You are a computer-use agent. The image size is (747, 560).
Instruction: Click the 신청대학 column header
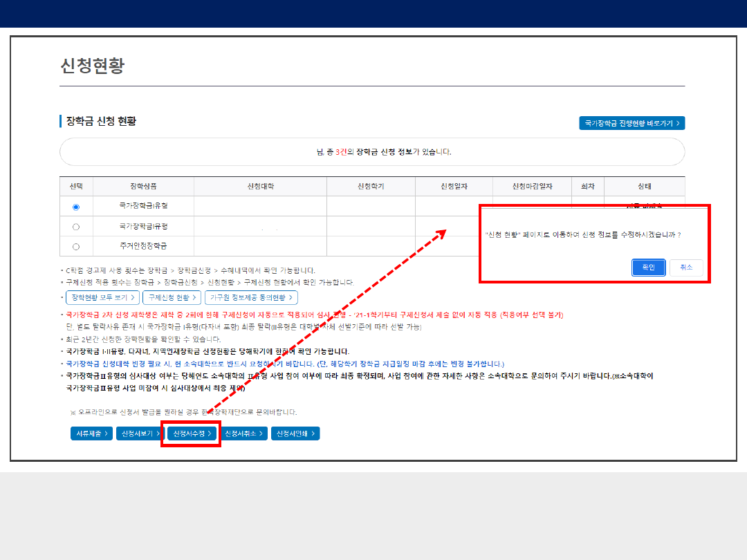coord(260,187)
